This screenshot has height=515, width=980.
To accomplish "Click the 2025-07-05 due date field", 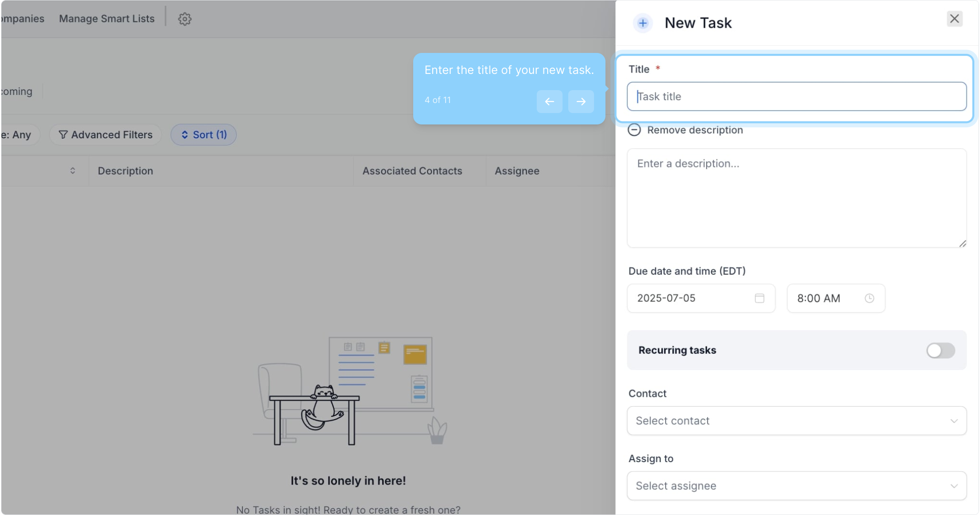I will 691,299.
